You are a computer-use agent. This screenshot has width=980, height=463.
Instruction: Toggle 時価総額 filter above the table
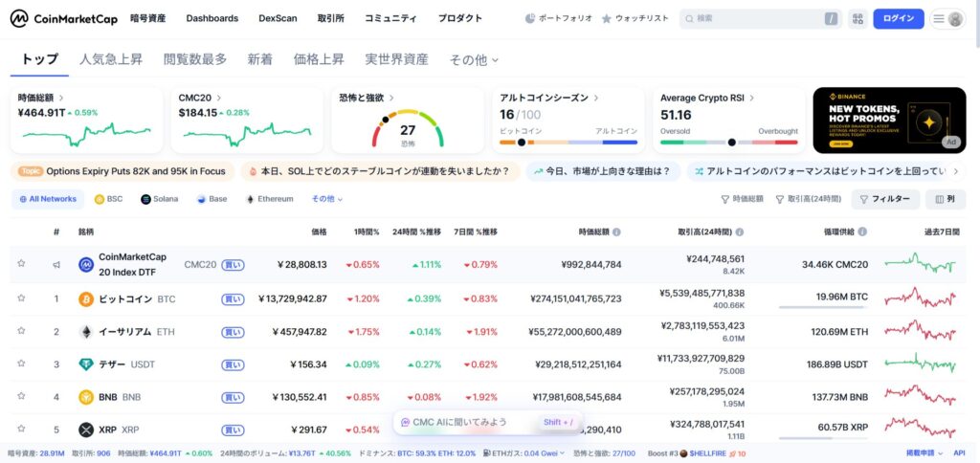[x=742, y=199]
